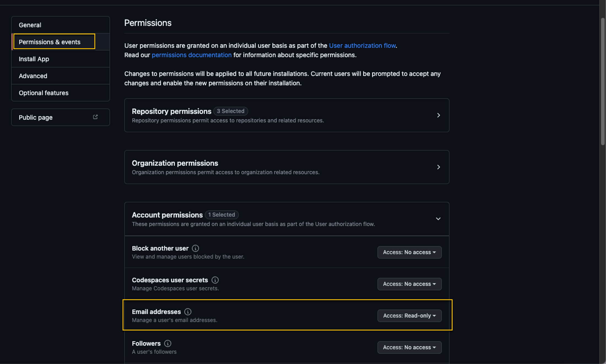Screen dimensions: 606x364
Task: Select Permissions & events sidebar item
Action: click(61, 42)
